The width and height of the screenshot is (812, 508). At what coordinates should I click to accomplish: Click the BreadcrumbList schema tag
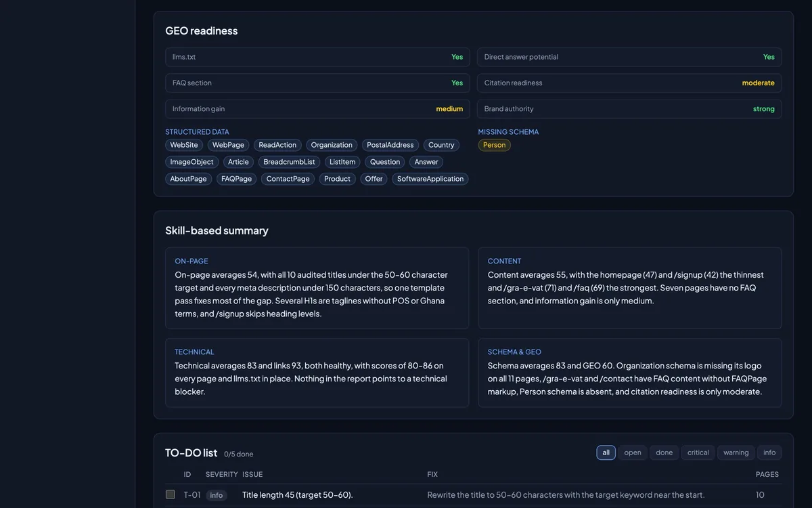(289, 162)
